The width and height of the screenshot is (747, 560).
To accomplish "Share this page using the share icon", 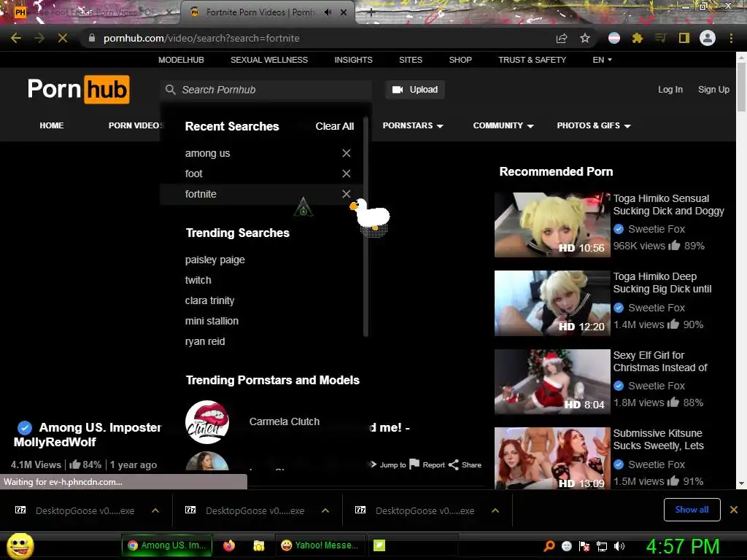I will (x=562, y=38).
